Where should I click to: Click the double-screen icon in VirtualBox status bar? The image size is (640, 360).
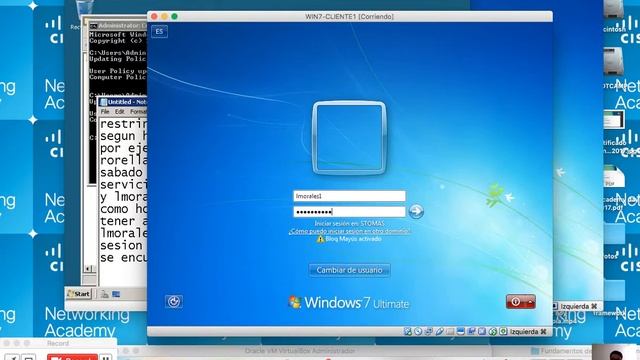point(471,331)
